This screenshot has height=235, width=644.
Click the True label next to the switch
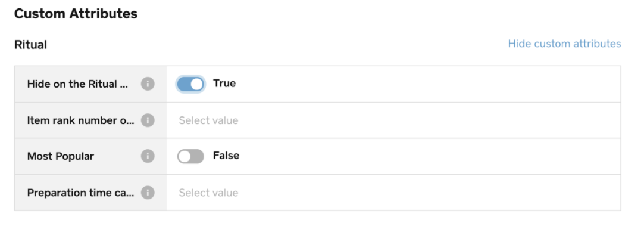tap(224, 84)
